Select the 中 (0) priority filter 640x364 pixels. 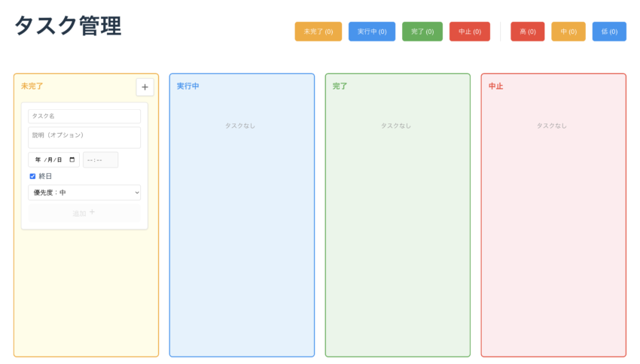point(568,32)
